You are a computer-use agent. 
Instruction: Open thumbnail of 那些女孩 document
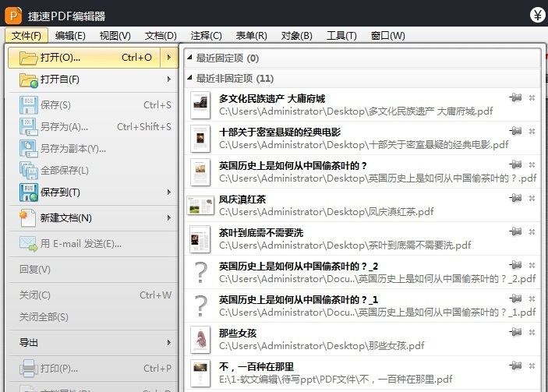(x=200, y=340)
